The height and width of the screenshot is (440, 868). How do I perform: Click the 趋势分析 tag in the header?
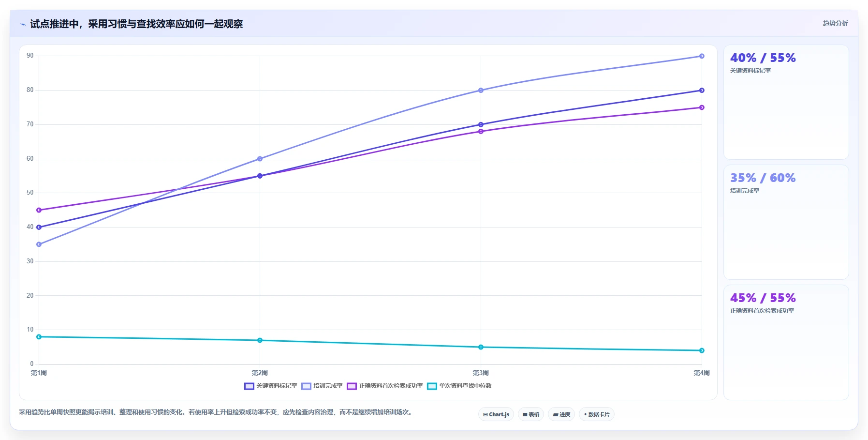(x=835, y=23)
